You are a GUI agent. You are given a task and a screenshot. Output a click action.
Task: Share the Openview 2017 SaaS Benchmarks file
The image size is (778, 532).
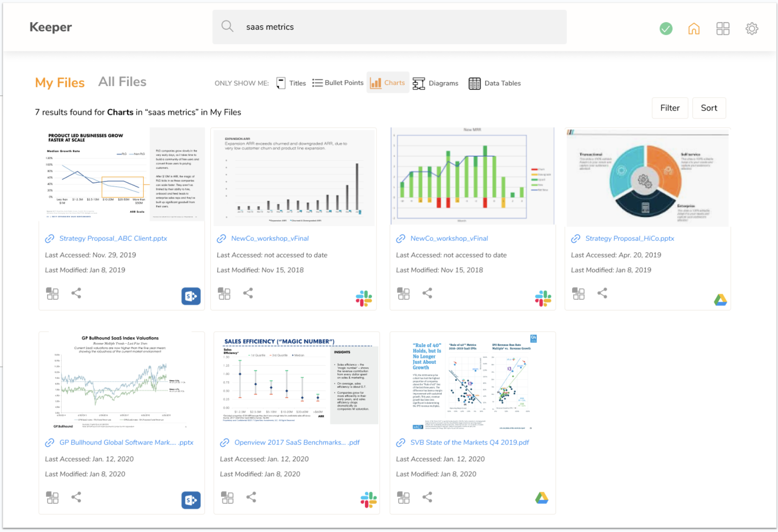[251, 497]
